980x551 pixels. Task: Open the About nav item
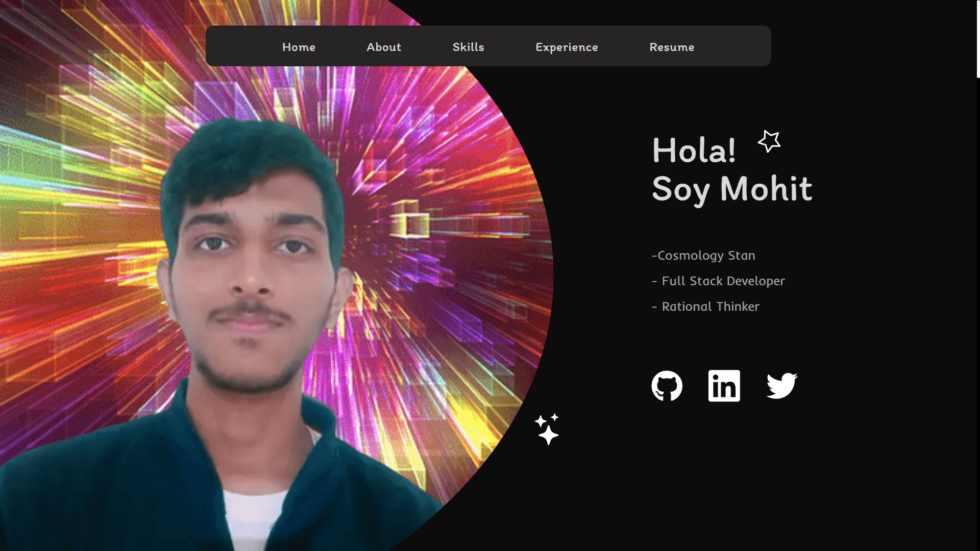[384, 47]
